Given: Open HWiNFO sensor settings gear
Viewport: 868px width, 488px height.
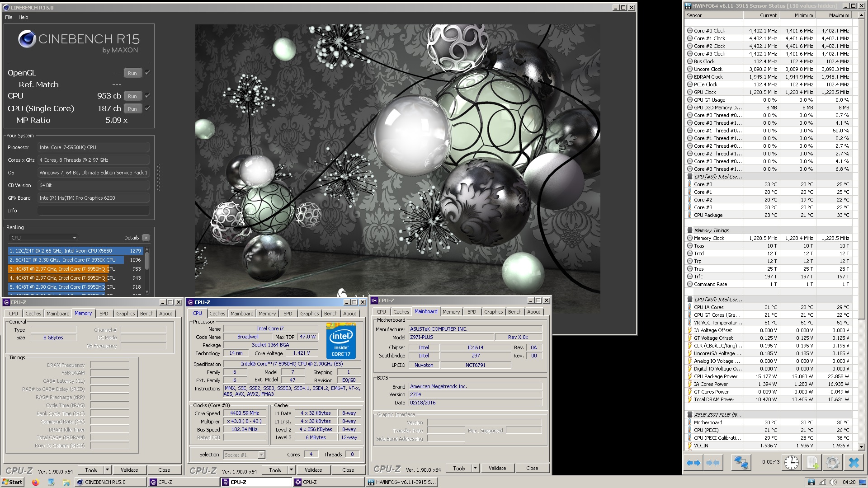Looking at the screenshot, I should (832, 463).
